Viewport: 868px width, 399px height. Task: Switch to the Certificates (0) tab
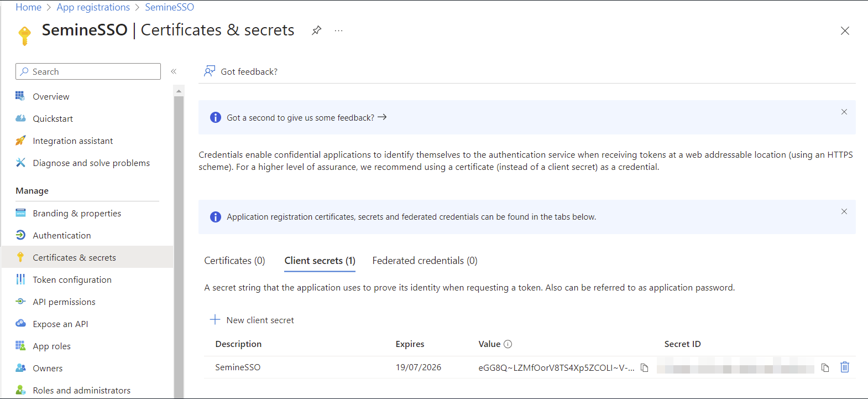coord(234,261)
